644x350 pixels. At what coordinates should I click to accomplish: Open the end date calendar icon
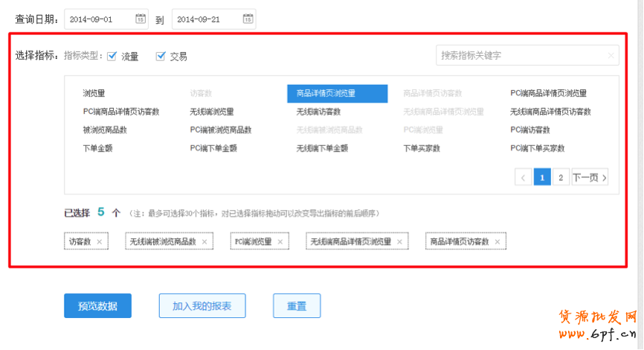[x=248, y=19]
